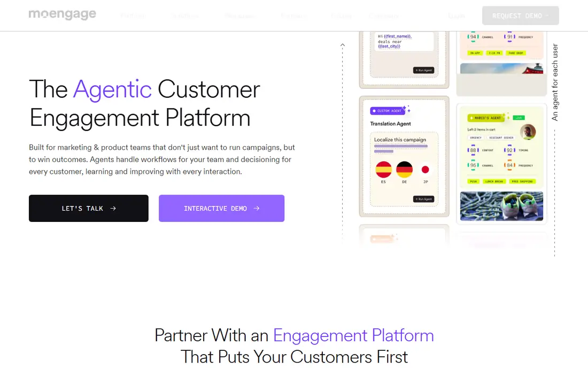Click the hero paragraph about marketing teams

(162, 159)
